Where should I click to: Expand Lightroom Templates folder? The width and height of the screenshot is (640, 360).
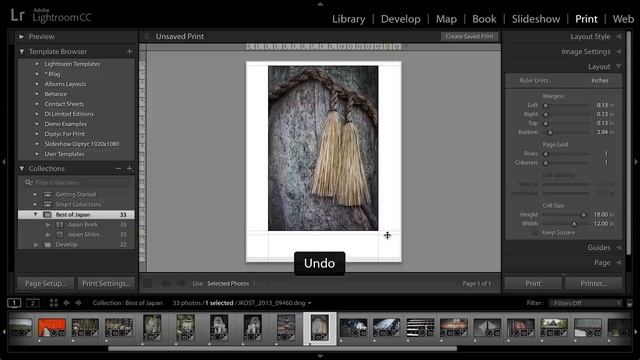click(37, 64)
